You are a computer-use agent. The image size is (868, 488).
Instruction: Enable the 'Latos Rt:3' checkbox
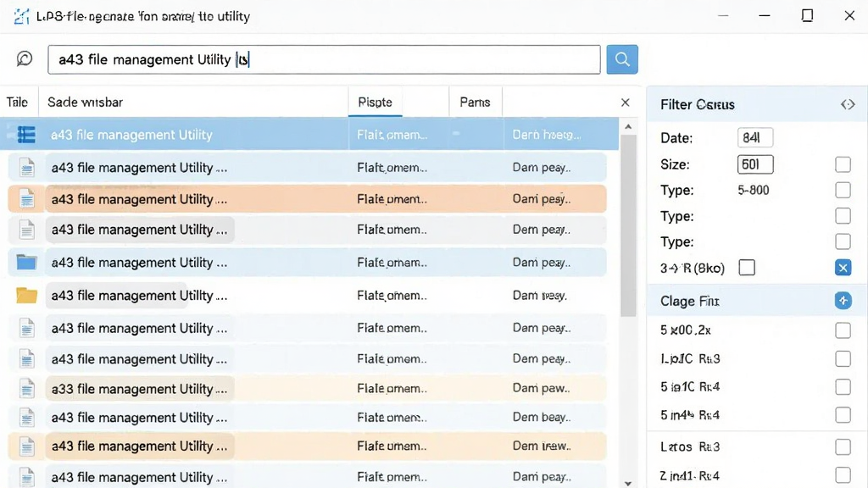tap(843, 446)
